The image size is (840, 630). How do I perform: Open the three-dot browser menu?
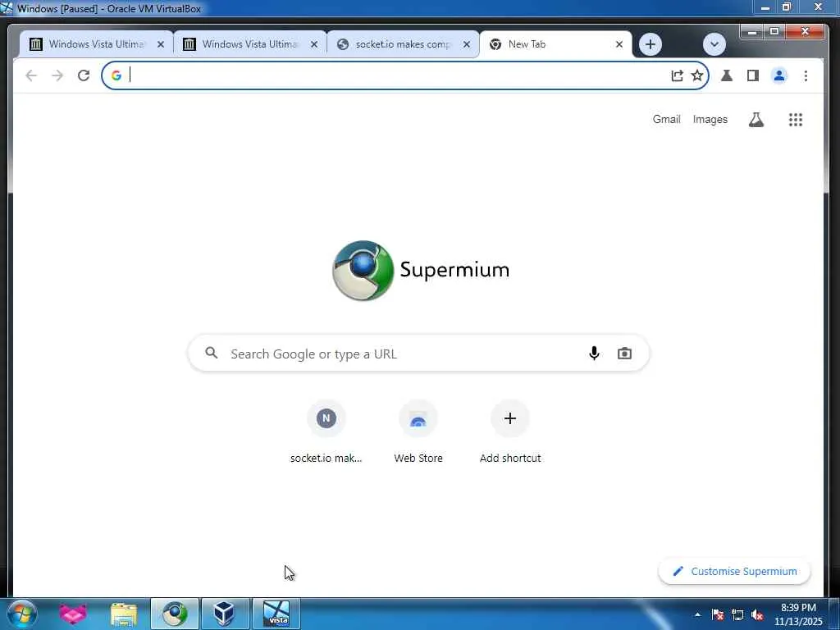[806, 75]
